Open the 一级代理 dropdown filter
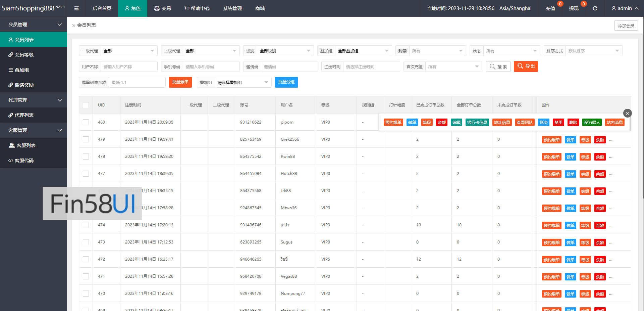The height and width of the screenshot is (311, 644). 129,51
